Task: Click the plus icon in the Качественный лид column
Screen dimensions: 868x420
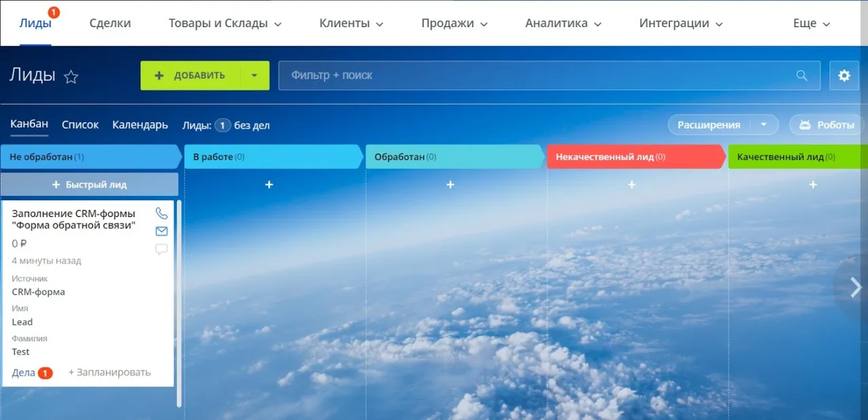Action: 812,184
